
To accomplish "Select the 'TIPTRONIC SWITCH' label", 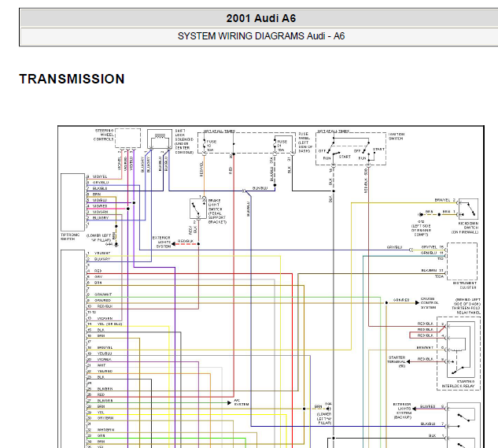I will click(x=70, y=236).
